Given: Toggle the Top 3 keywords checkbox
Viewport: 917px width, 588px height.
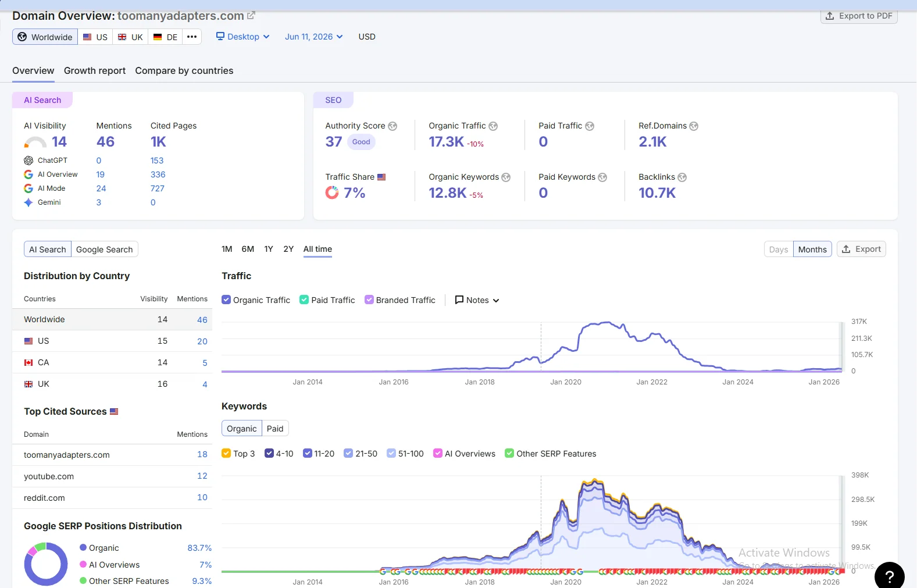Looking at the screenshot, I should coord(226,454).
